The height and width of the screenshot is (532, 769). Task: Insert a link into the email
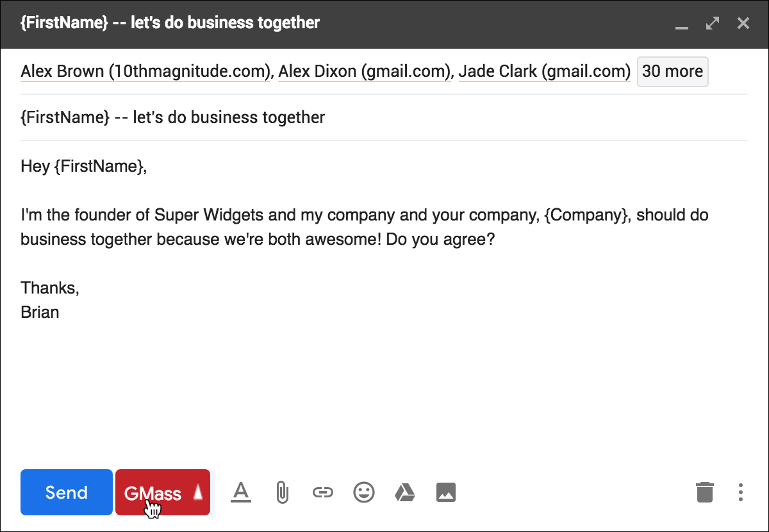322,492
